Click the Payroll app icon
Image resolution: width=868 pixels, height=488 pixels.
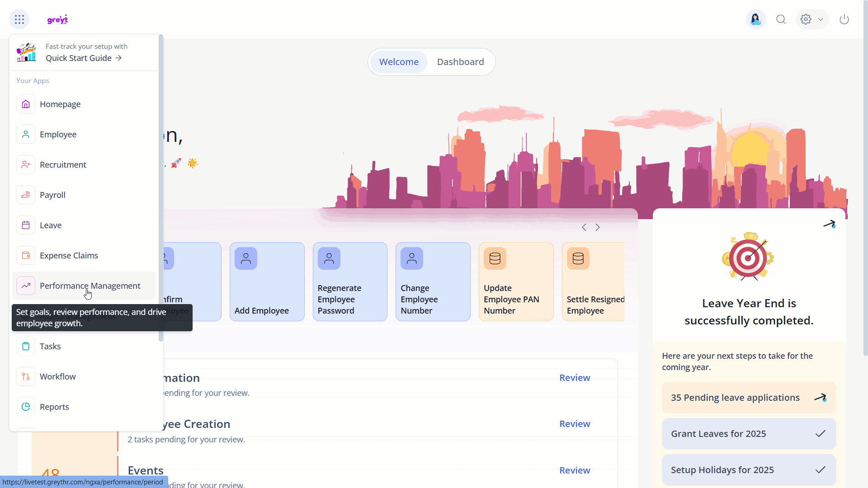(26, 195)
